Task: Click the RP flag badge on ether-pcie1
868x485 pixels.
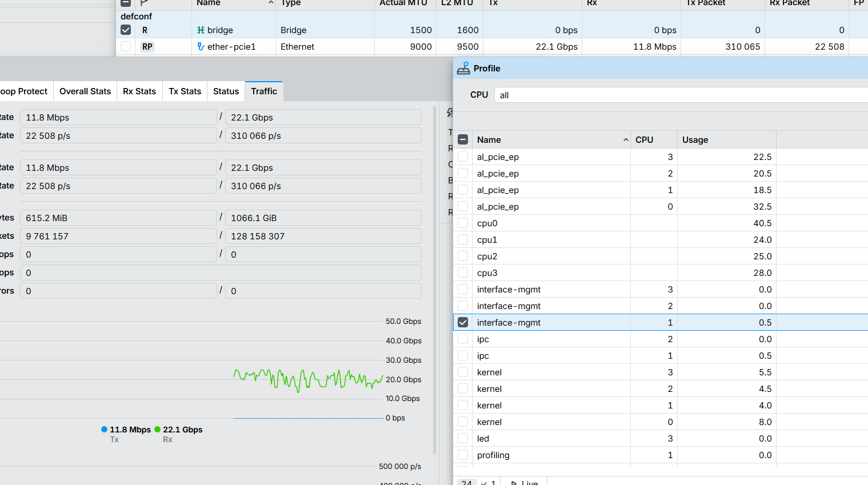Action: [x=147, y=47]
